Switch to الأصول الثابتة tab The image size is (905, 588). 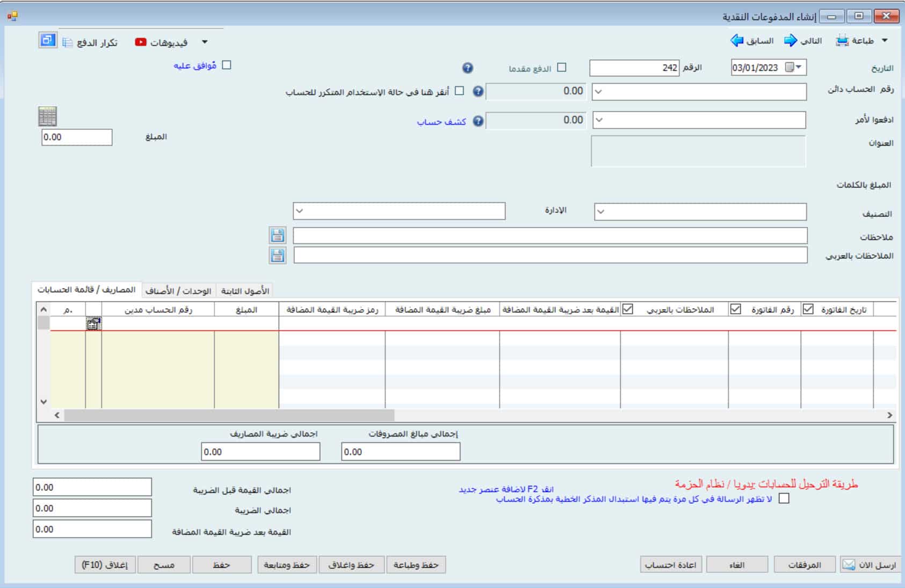pyautogui.click(x=245, y=291)
